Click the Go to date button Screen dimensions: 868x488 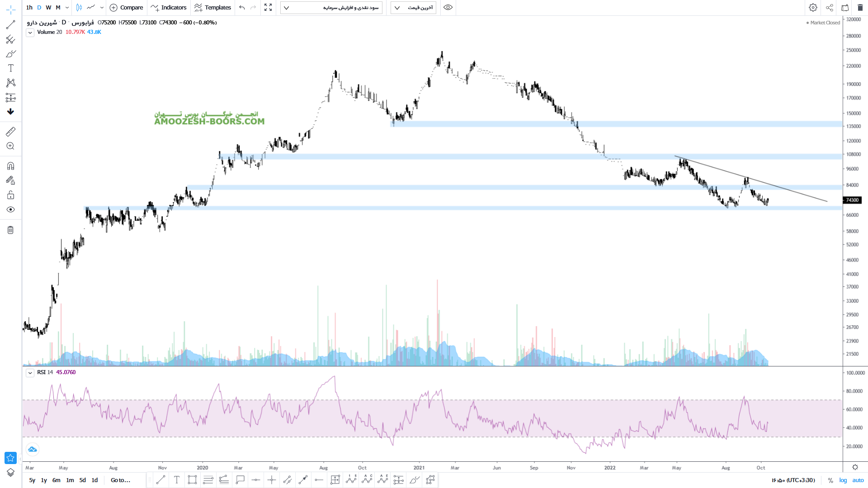click(x=120, y=480)
